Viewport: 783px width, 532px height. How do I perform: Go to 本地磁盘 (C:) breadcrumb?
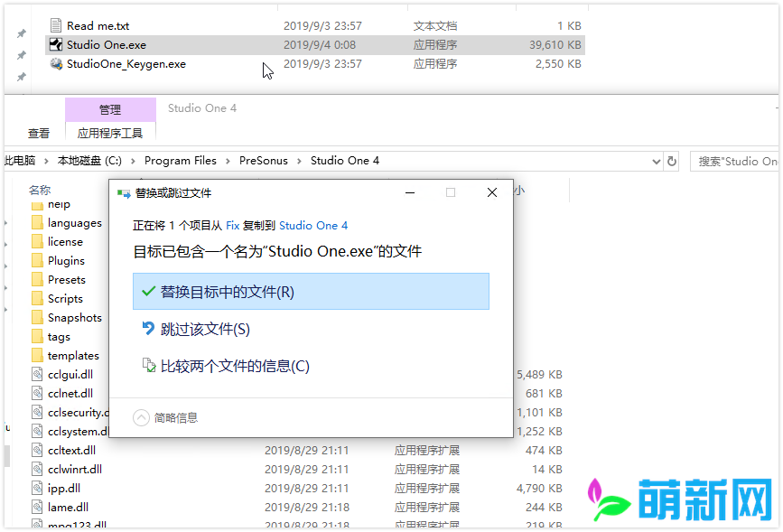pyautogui.click(x=89, y=161)
